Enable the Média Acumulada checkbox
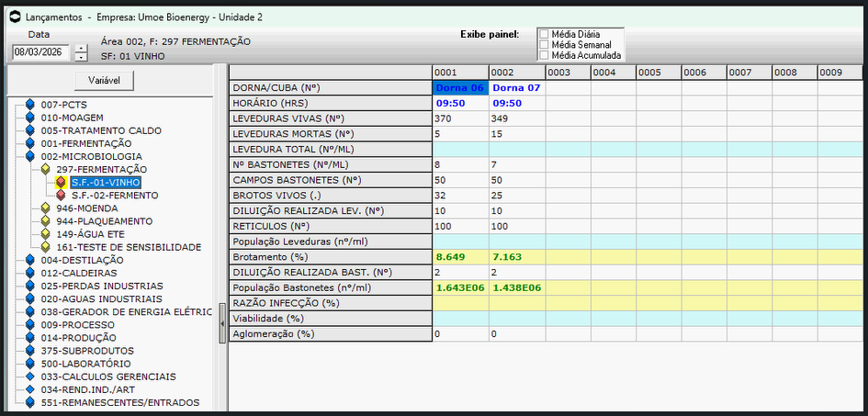Viewport: 868px width, 416px height. pyautogui.click(x=544, y=55)
